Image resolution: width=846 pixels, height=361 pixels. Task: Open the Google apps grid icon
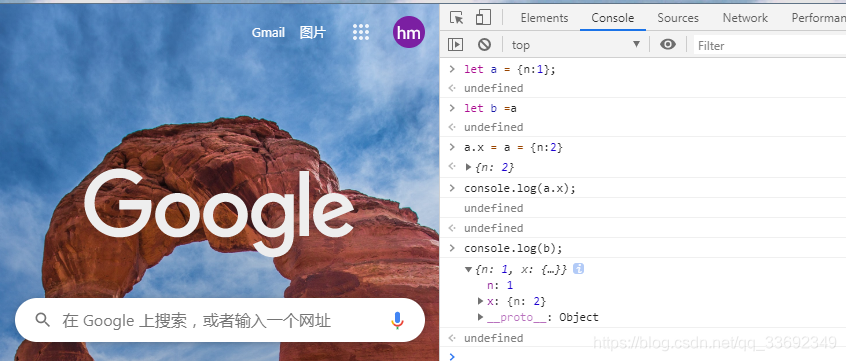click(361, 32)
